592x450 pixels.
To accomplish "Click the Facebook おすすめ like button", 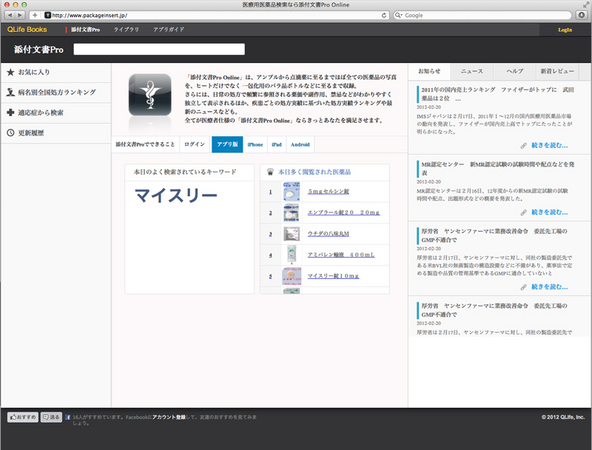I will pyautogui.click(x=23, y=417).
